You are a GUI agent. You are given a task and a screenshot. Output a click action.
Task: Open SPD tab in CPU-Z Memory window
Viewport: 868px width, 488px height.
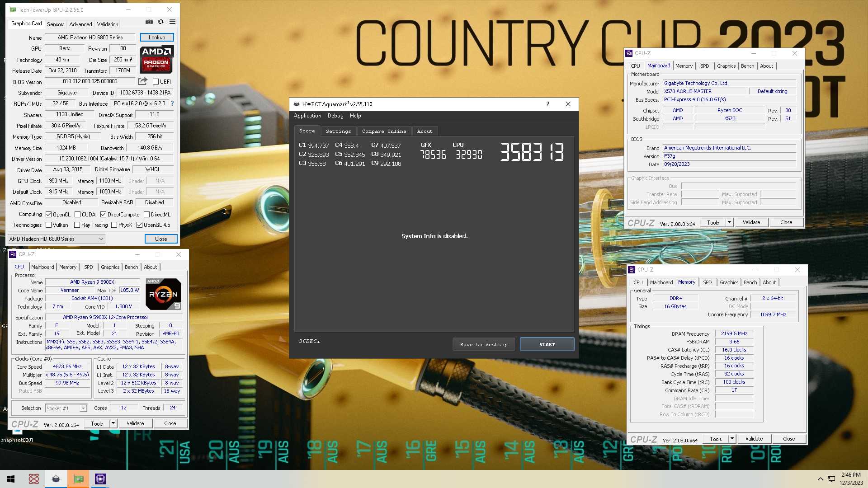pos(708,282)
